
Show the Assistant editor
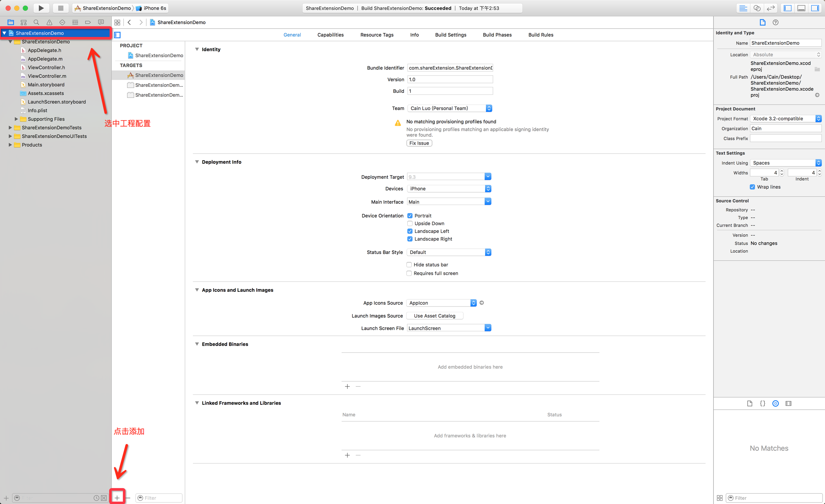(x=757, y=8)
